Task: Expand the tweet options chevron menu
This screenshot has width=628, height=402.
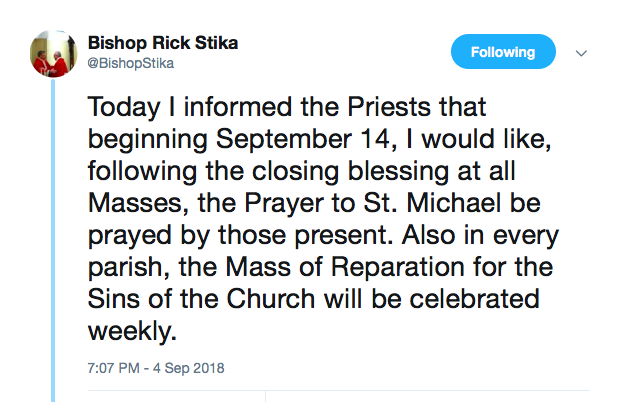Action: tap(582, 53)
